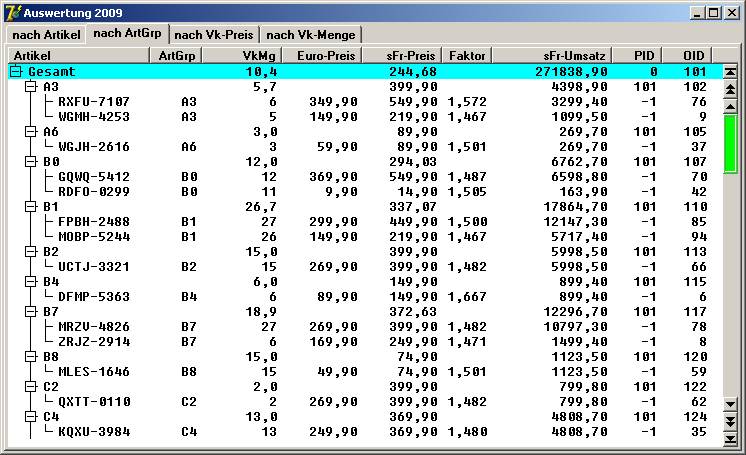746x455 pixels.
Task: Click the Euro-Preis column header
Action: [322, 55]
